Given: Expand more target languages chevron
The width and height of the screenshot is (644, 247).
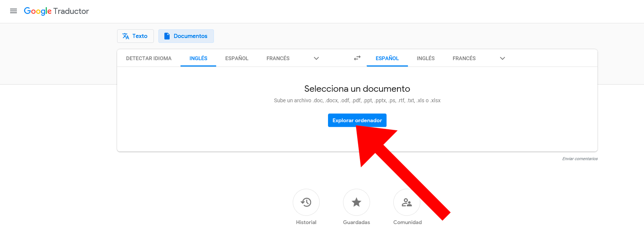Looking at the screenshot, I should point(503,58).
